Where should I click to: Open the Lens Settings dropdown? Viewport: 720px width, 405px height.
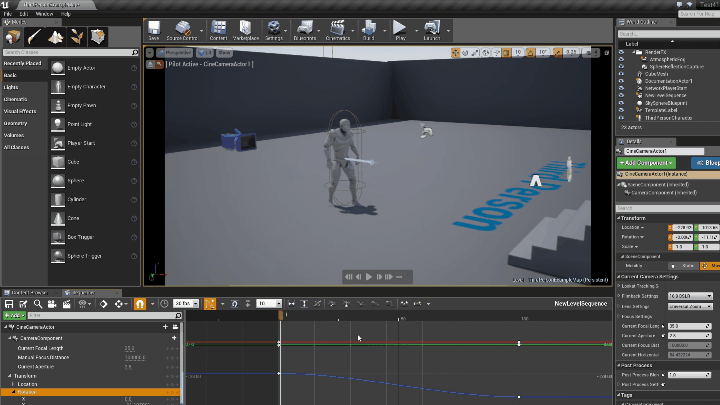click(x=690, y=306)
